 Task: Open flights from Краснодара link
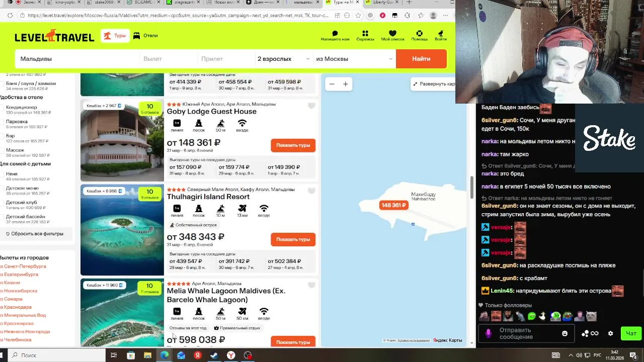tap(16, 307)
